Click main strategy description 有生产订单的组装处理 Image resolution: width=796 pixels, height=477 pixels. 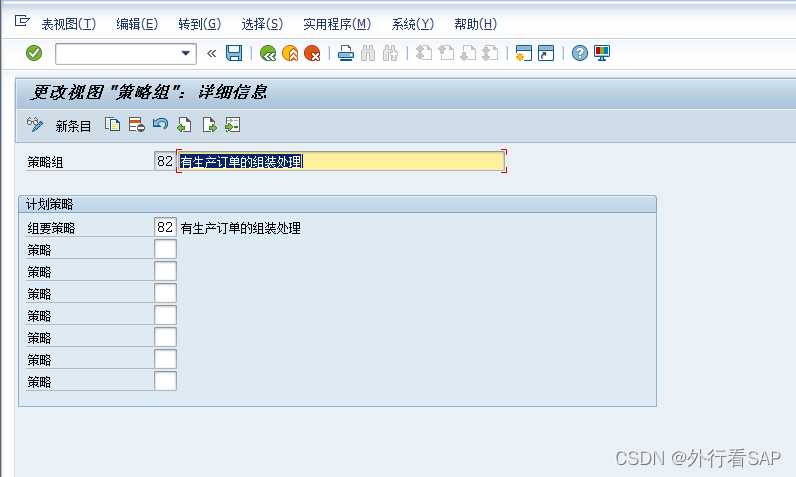click(x=241, y=228)
